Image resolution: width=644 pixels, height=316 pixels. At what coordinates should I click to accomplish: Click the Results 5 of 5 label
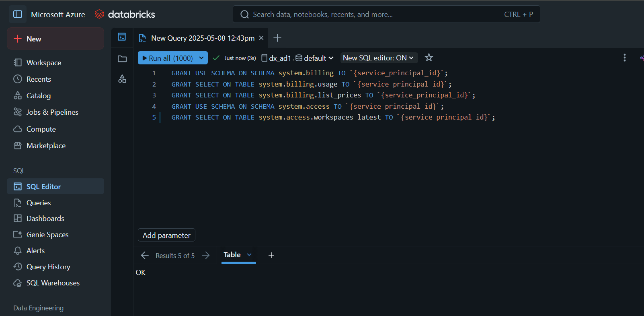[x=175, y=256]
